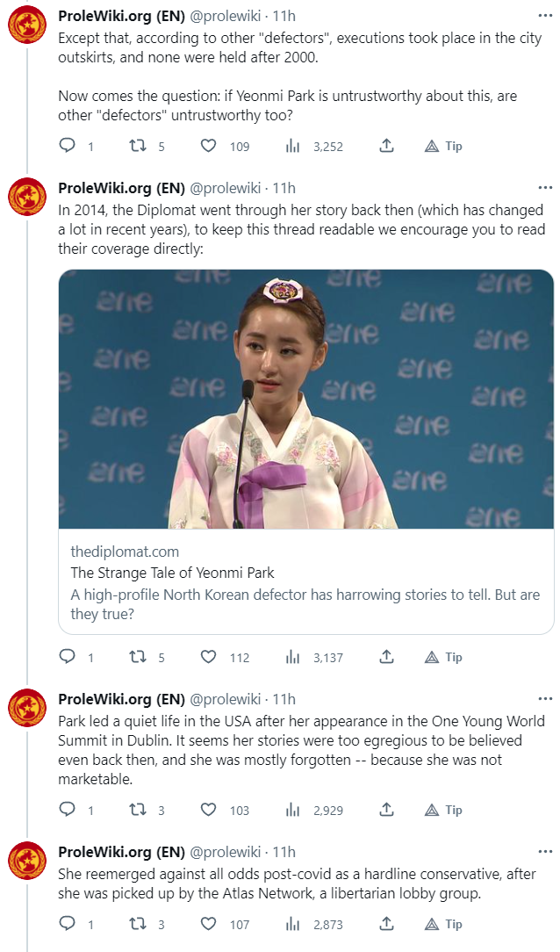Open the more options menu on the first tweet
This screenshot has width=560, height=952.
tap(545, 17)
